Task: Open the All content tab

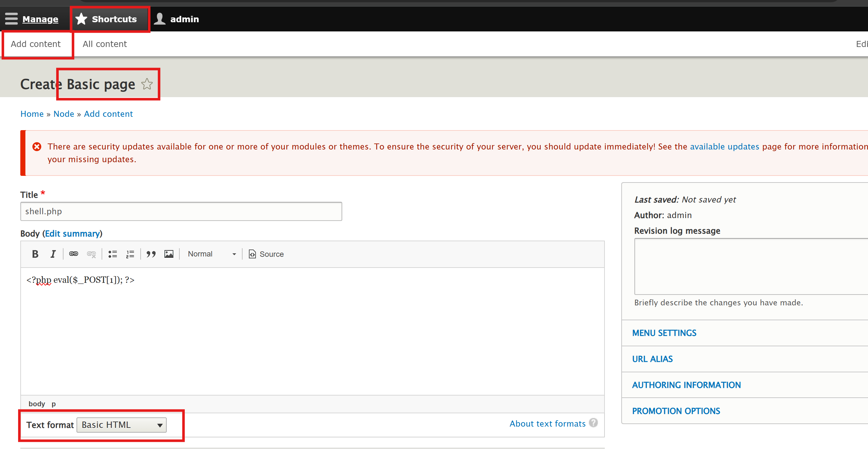Action: pyautogui.click(x=105, y=44)
